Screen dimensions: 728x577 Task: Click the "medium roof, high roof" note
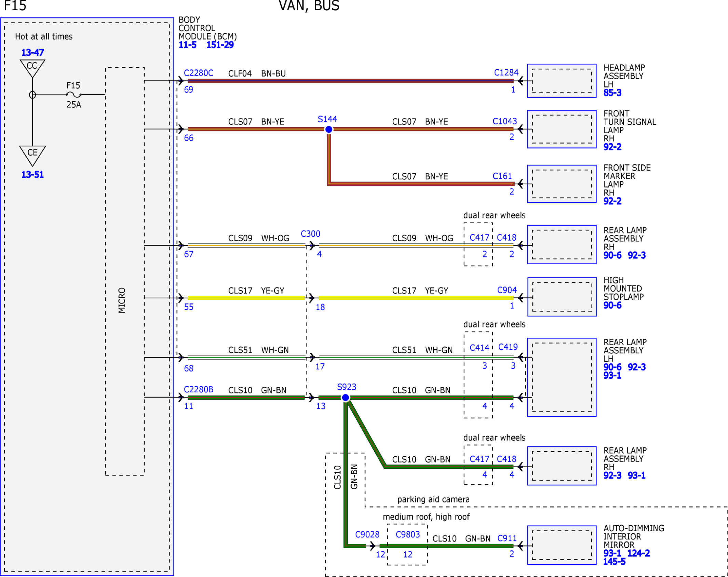426,517
